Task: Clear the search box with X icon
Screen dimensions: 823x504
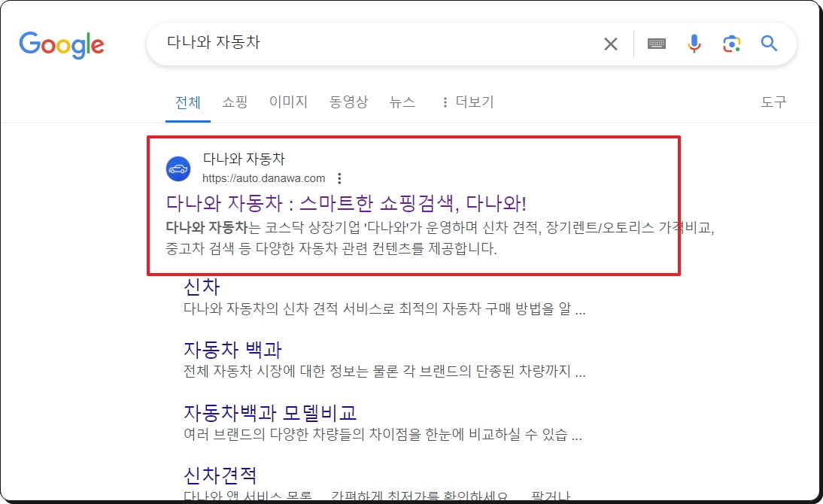Action: (x=610, y=44)
